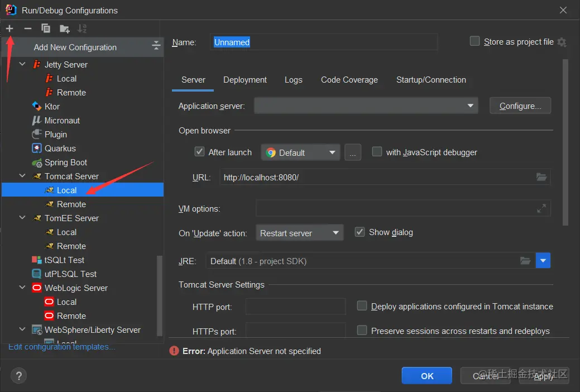Viewport: 580px width, 392px height.
Task: Click the Configure... button
Action: tap(520, 106)
